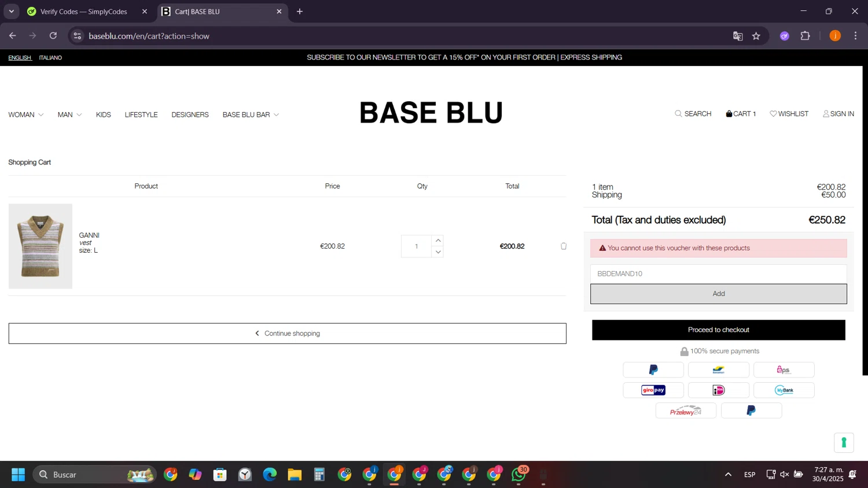Click the page vertical scrollbar
This screenshot has width=868, height=488.
(865, 221)
